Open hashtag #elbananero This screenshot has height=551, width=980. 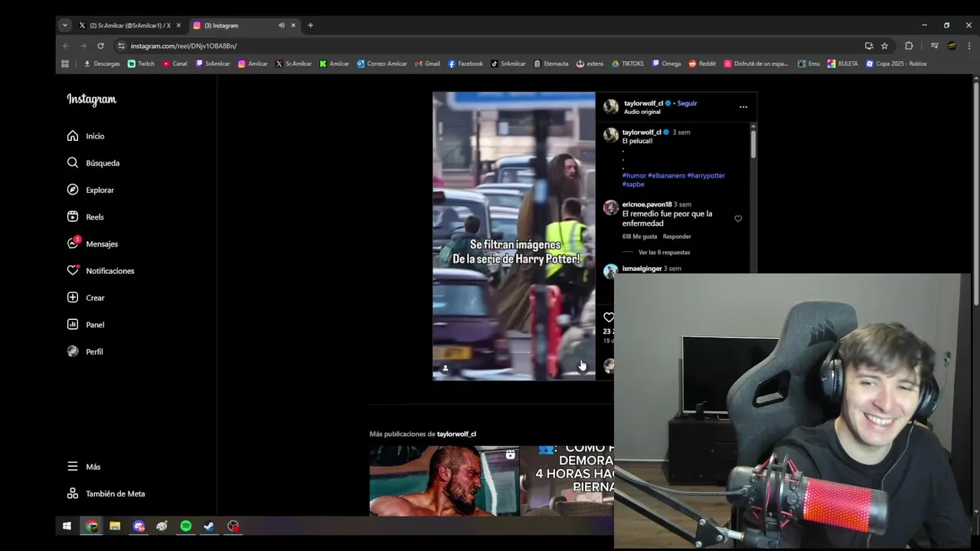pyautogui.click(x=666, y=175)
